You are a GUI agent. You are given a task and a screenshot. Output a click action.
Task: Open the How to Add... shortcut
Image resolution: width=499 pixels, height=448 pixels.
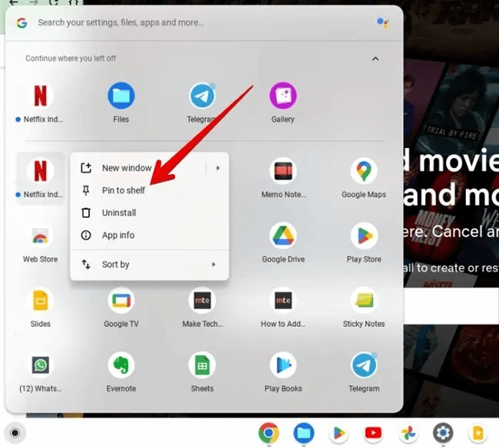pyautogui.click(x=283, y=308)
